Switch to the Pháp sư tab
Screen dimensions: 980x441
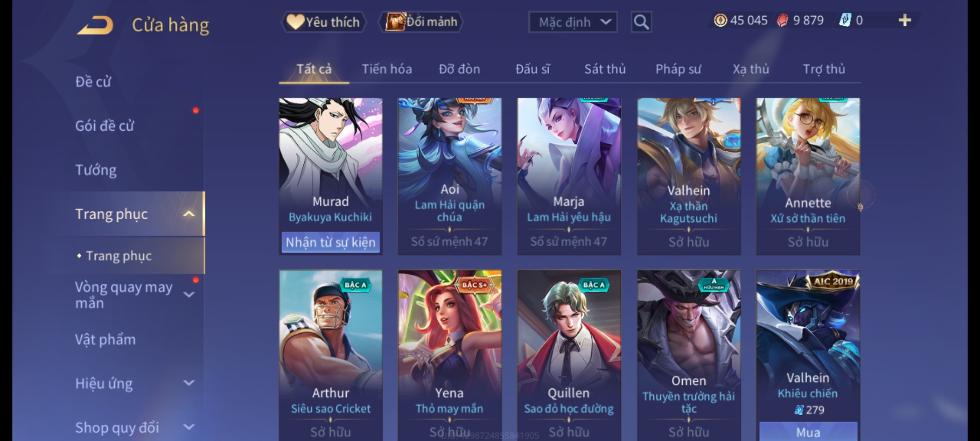coord(678,69)
